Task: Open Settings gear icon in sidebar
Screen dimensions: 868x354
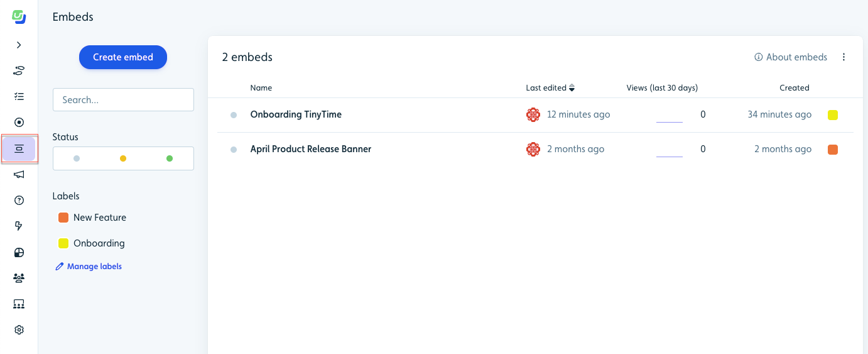Action: [x=19, y=330]
